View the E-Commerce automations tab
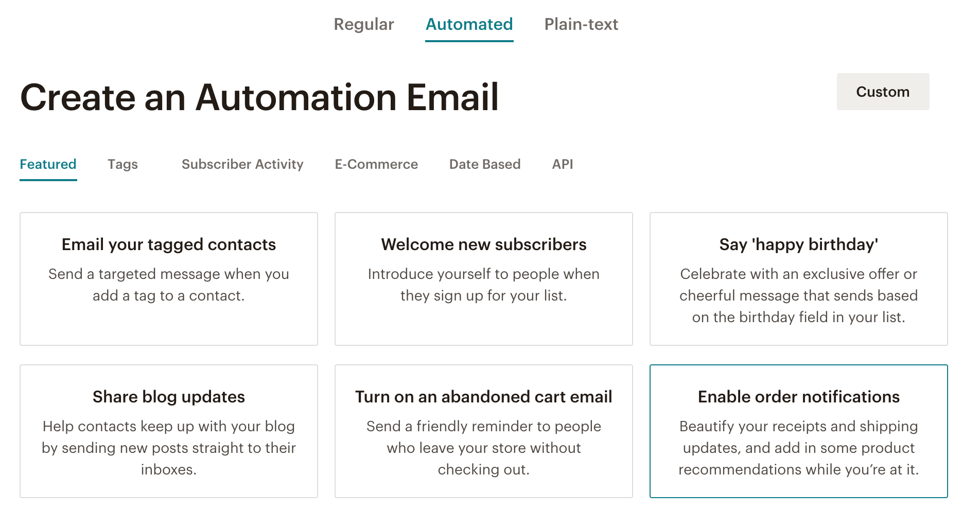Viewport: 980px width, 528px height. [x=376, y=164]
